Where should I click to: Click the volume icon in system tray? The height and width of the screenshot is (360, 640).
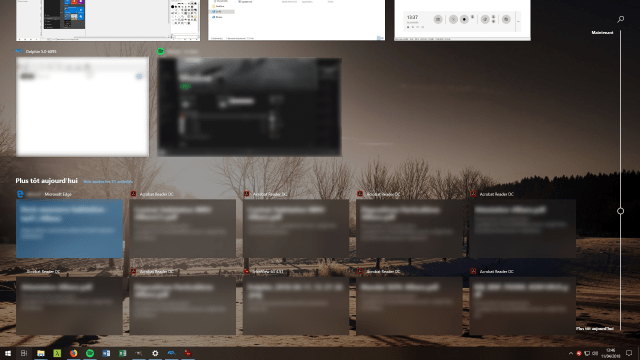(595, 353)
